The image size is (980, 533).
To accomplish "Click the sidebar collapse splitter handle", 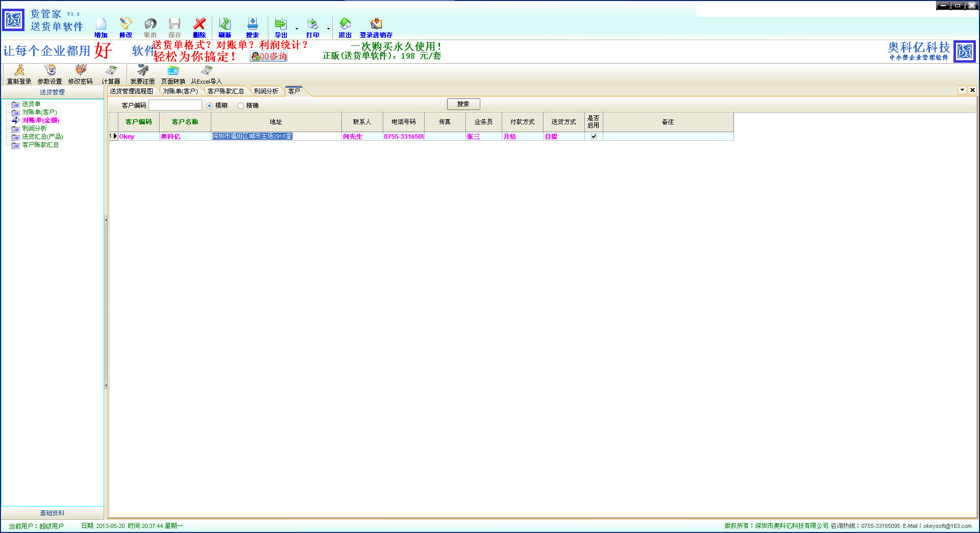I will (106, 302).
